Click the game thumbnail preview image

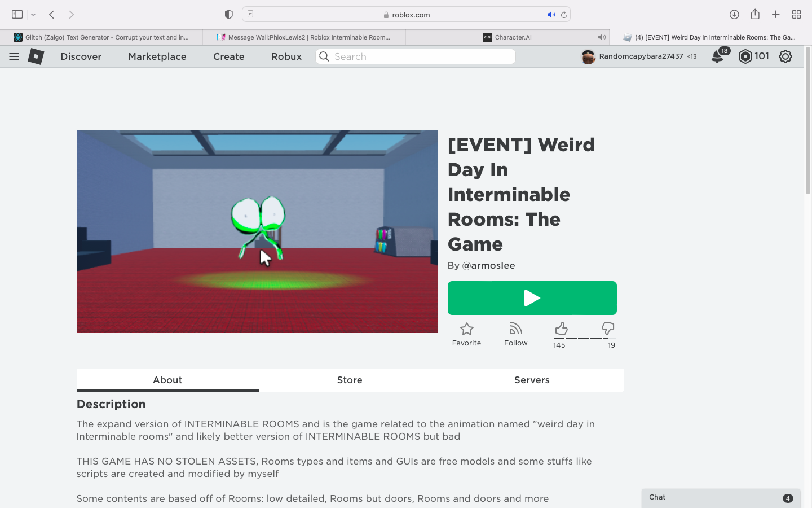tap(257, 231)
